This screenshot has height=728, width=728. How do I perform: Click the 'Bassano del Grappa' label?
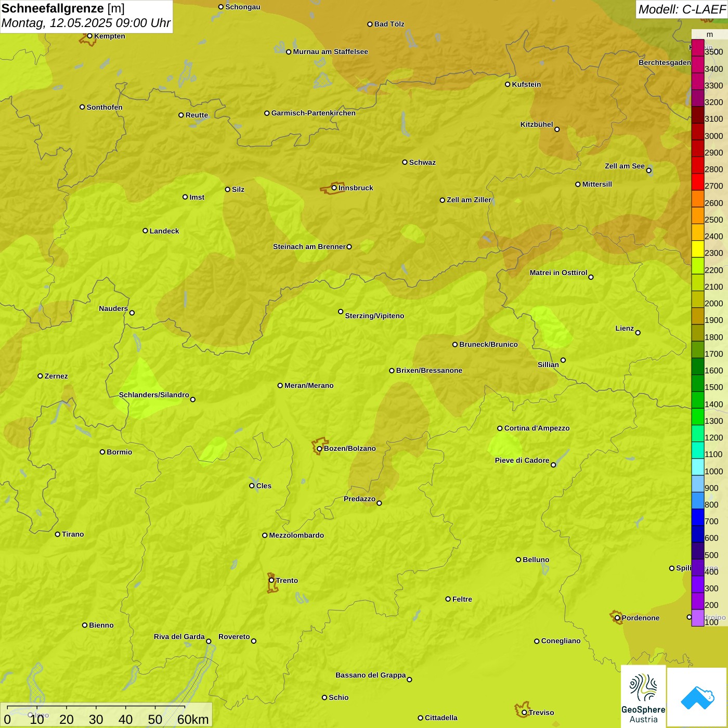[370, 675]
